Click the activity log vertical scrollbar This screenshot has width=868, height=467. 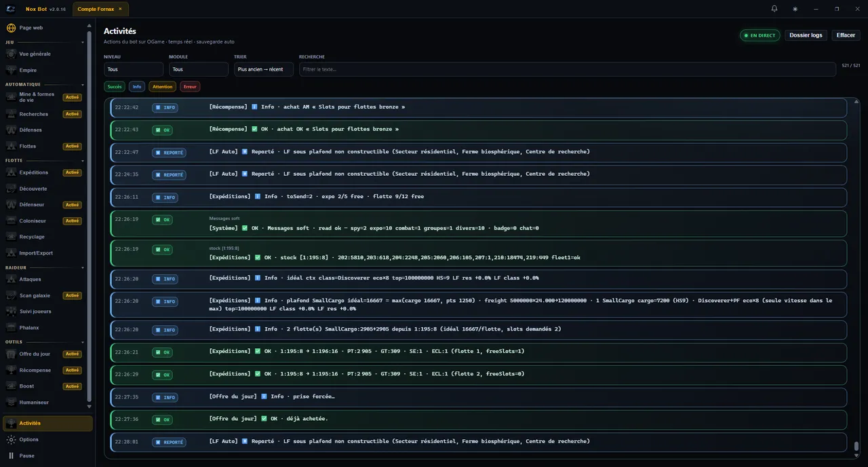pyautogui.click(x=856, y=446)
